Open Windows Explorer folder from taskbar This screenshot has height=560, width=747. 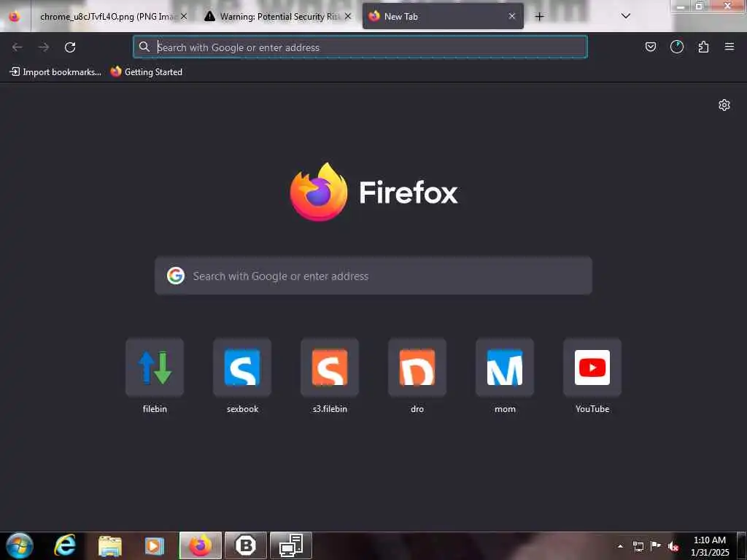pos(110,546)
